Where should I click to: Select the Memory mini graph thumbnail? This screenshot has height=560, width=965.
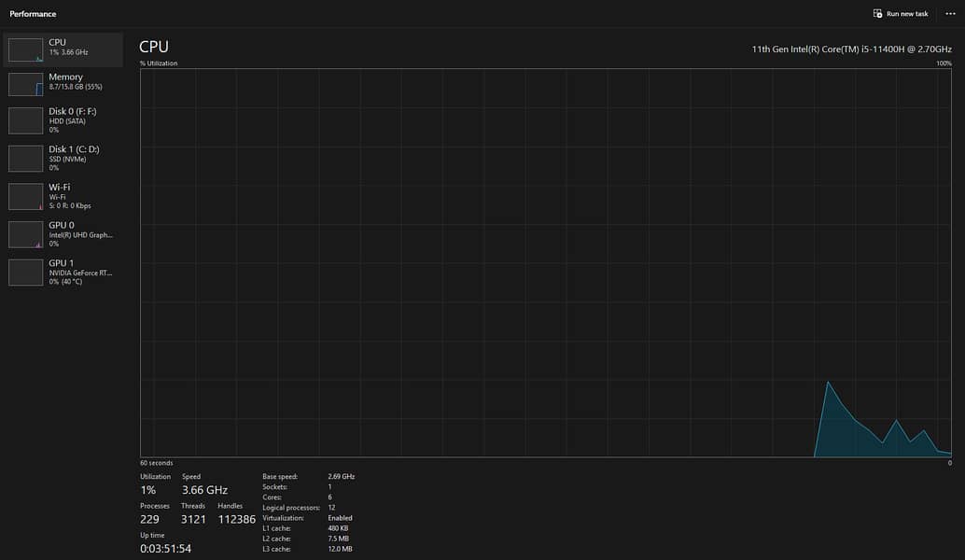tap(25, 84)
